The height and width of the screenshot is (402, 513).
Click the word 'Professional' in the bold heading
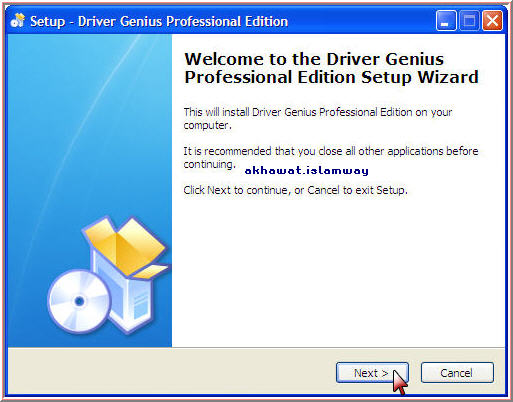click(x=239, y=77)
